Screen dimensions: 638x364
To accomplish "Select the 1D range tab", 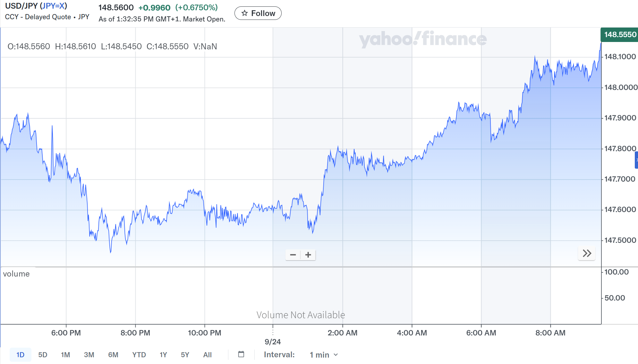I will tap(20, 355).
